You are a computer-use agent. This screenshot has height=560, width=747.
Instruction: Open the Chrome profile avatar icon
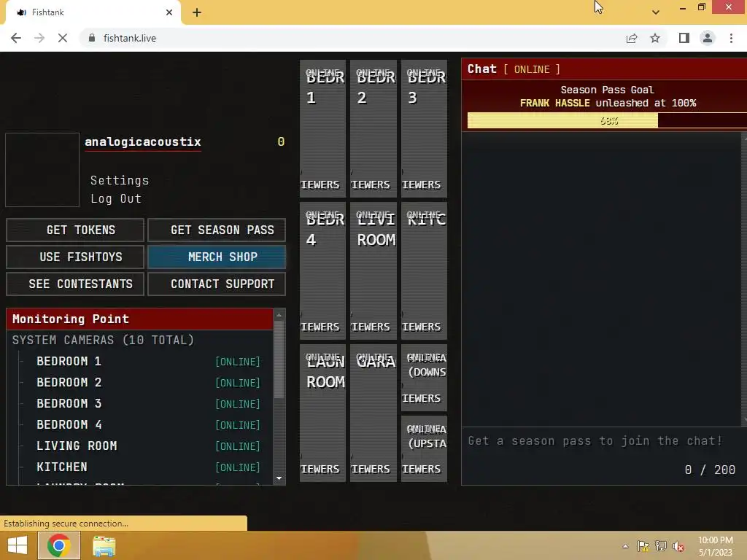point(708,38)
